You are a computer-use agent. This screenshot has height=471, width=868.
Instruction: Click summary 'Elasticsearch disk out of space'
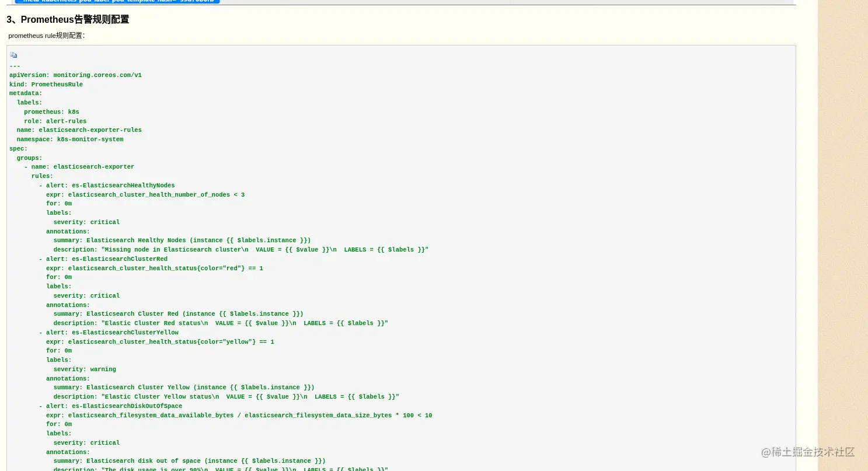(x=190, y=461)
